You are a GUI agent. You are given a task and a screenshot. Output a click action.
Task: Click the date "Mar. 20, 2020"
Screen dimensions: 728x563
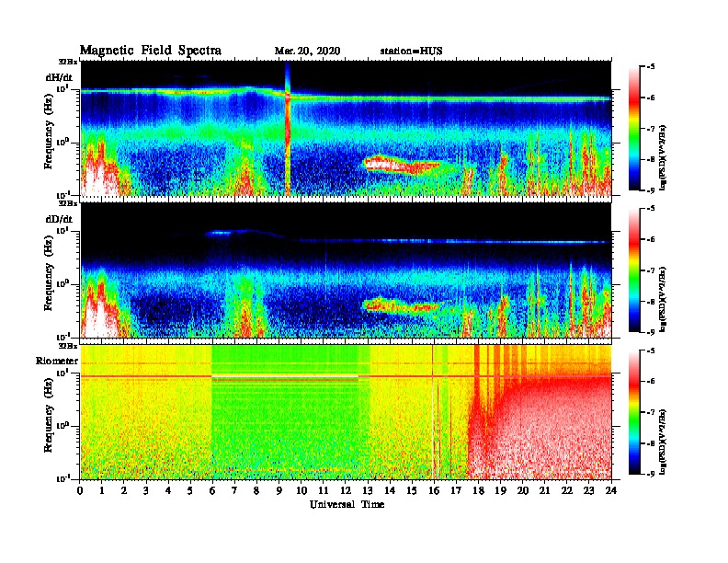coord(307,52)
